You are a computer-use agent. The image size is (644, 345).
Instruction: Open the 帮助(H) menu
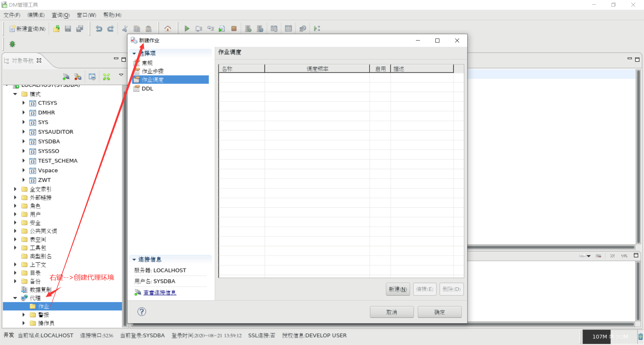tap(112, 15)
